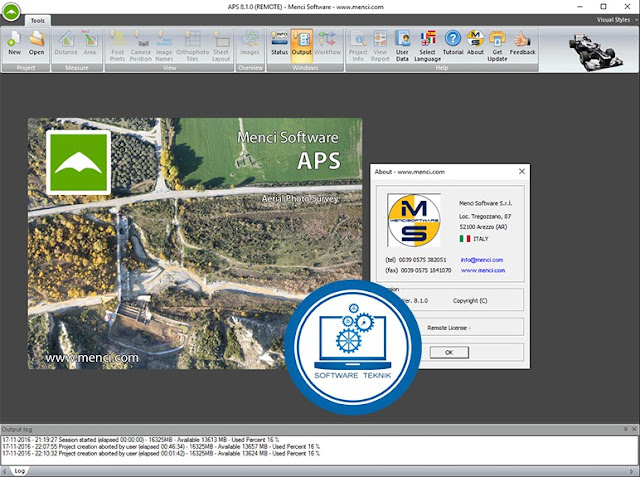Image resolution: width=640 pixels, height=477 pixels.
Task: Select the 22:07:55 Project creation aborted line
Action: point(161,446)
